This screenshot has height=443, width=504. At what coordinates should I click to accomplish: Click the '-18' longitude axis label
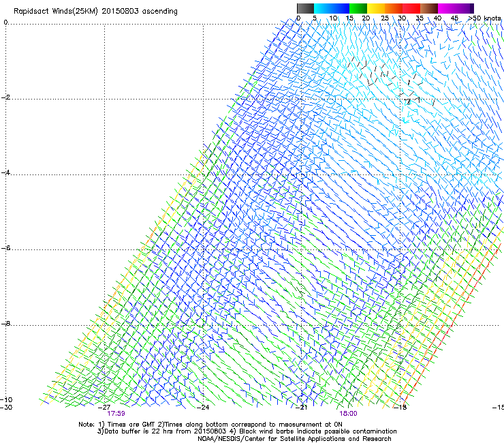click(400, 408)
